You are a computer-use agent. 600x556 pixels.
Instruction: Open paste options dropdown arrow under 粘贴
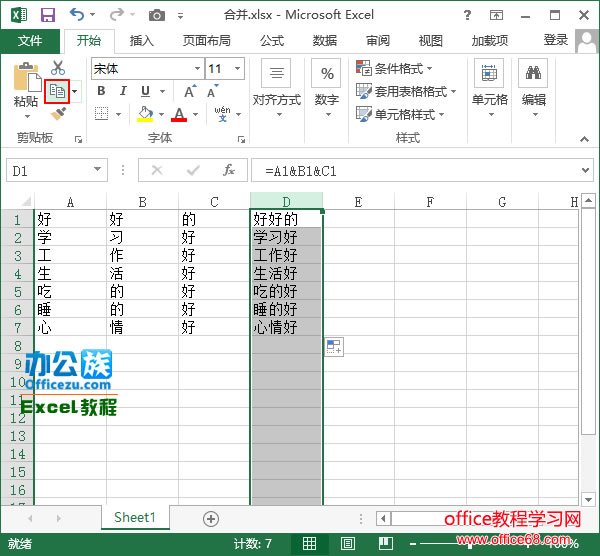[x=27, y=116]
